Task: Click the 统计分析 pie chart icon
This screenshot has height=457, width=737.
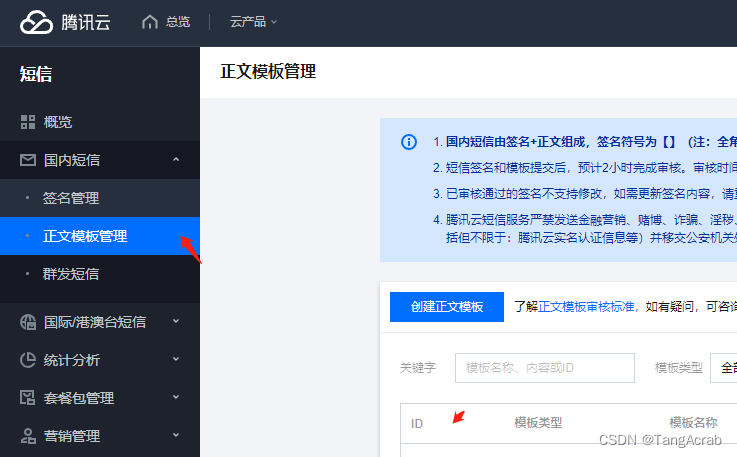Action: tap(28, 360)
